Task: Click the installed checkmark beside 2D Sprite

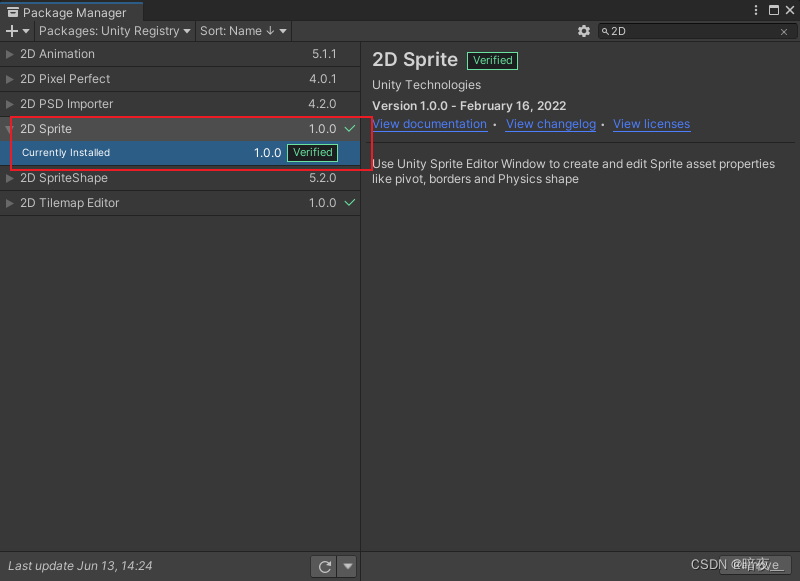Action: pos(350,129)
